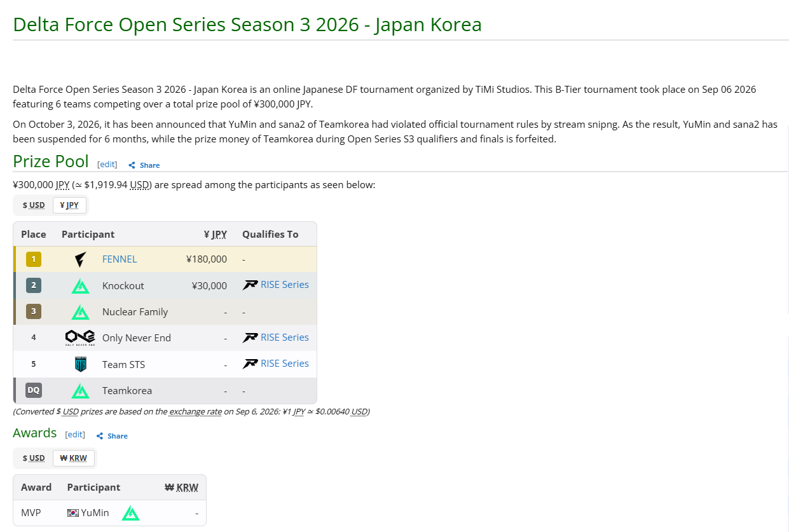Click the RISE Series logo in Knockout row
This screenshot has height=532, width=789.
click(250, 285)
